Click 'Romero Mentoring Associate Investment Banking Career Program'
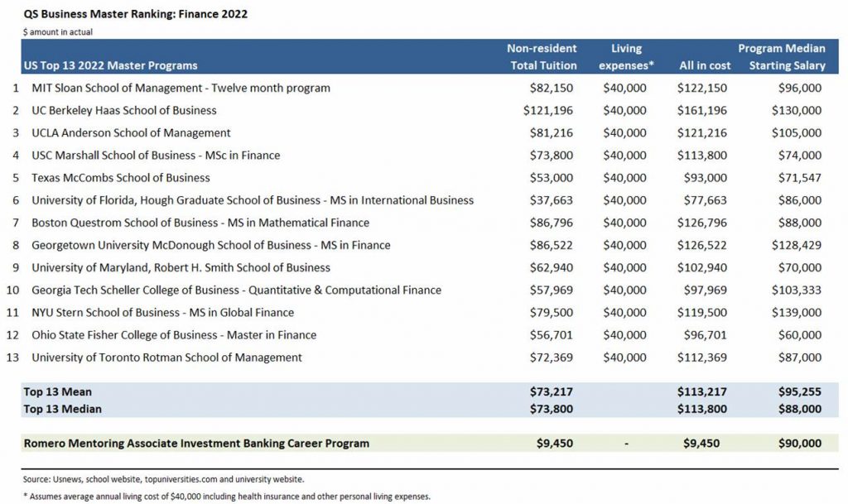This screenshot has width=848, height=504. (x=196, y=444)
